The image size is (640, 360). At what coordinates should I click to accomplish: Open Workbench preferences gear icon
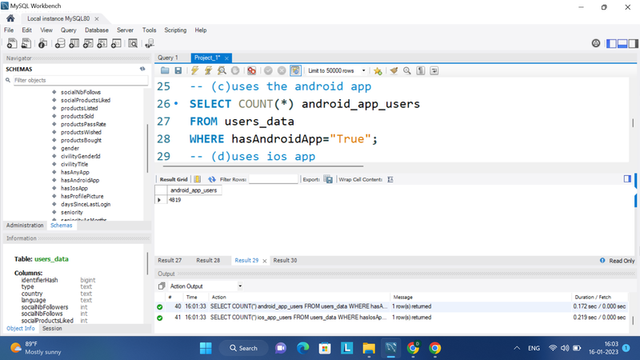point(596,43)
